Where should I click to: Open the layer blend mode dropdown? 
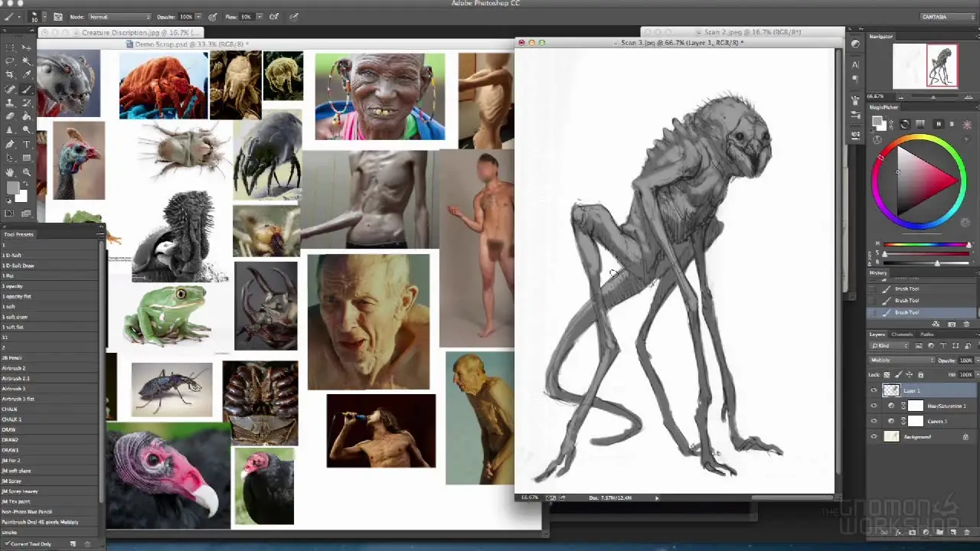click(x=902, y=360)
